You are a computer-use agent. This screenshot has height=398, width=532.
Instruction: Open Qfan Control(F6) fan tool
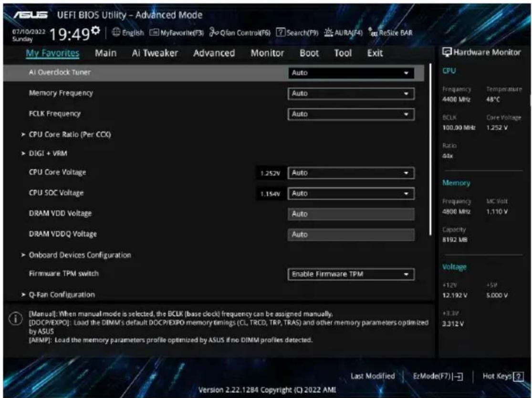(240, 33)
